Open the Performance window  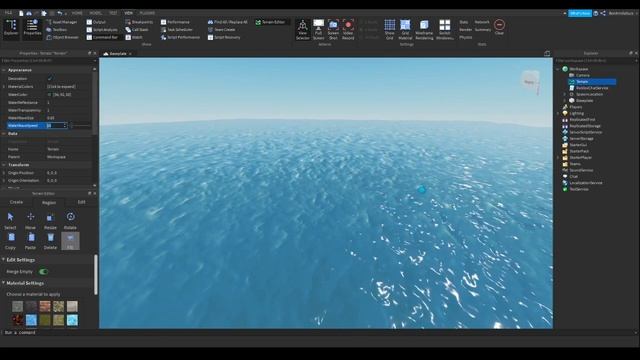(175, 22)
